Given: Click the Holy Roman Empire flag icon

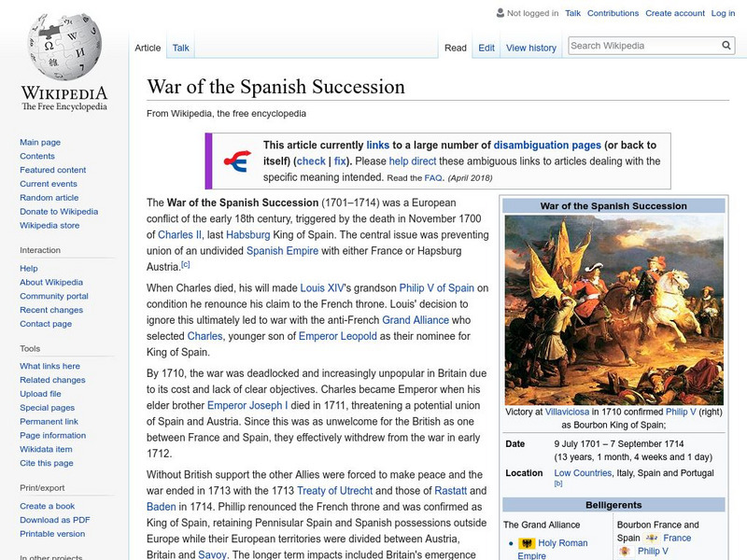Looking at the screenshot, I should (x=526, y=543).
